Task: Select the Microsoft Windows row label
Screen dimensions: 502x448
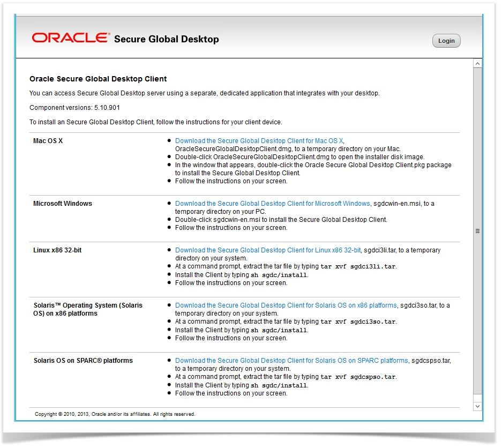Action: click(x=63, y=204)
